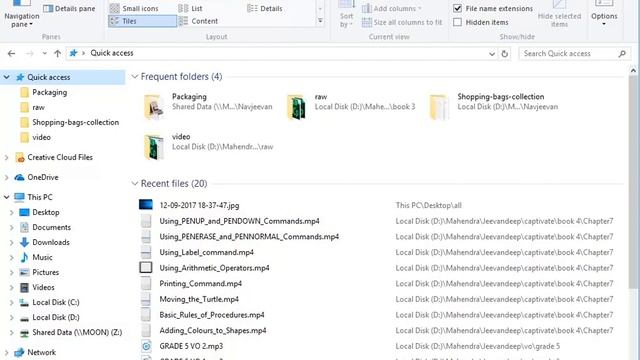Select Using_Arithmetic_Operators.mp4 file
This screenshot has height=360, width=640.
click(x=214, y=268)
